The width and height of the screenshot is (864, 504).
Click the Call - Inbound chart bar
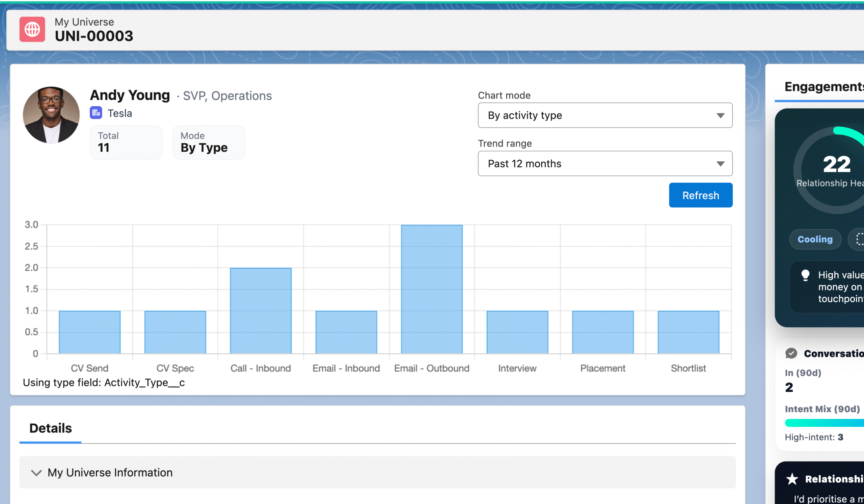point(261,310)
